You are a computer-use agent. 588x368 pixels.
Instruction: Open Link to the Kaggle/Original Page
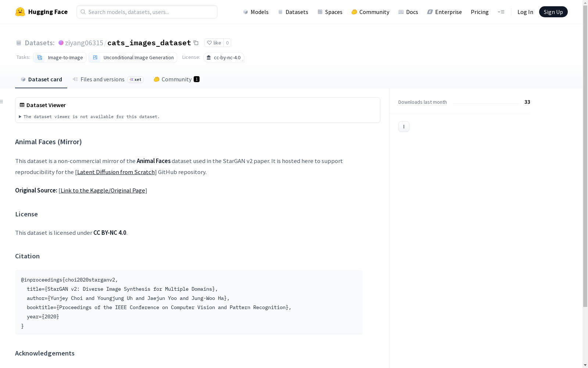tap(103, 190)
